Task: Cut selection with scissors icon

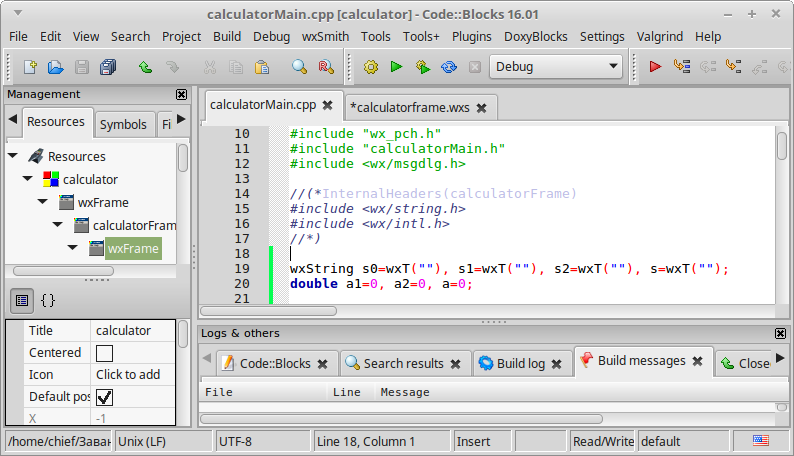Action: (210, 67)
